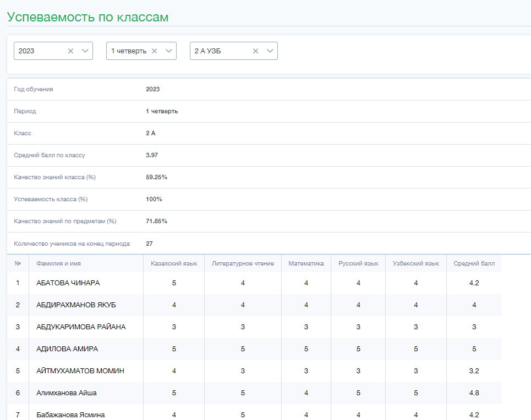Image resolution: width=531 pixels, height=420 pixels.
Task: Click the № column header
Action: (18, 263)
